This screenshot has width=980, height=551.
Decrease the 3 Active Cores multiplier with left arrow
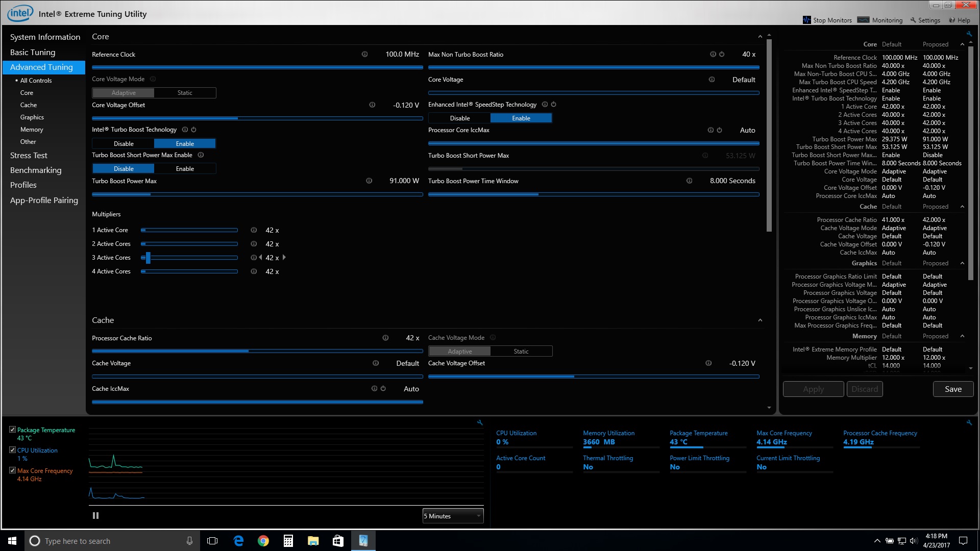260,258
